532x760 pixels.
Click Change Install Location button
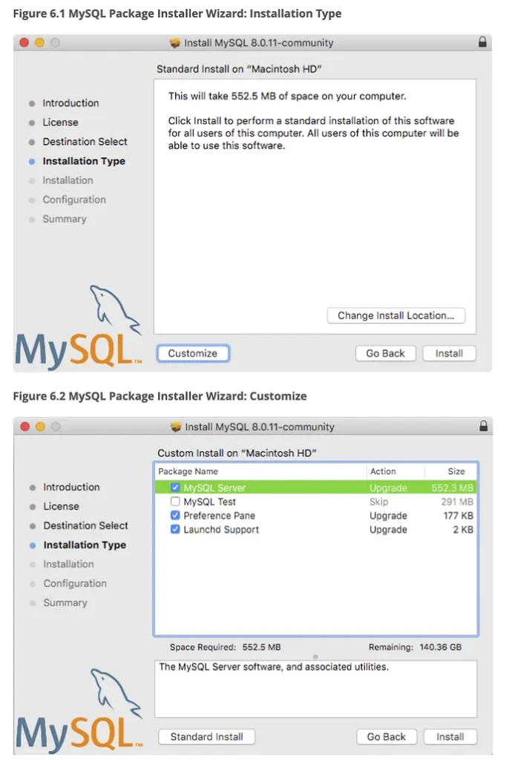tap(396, 315)
